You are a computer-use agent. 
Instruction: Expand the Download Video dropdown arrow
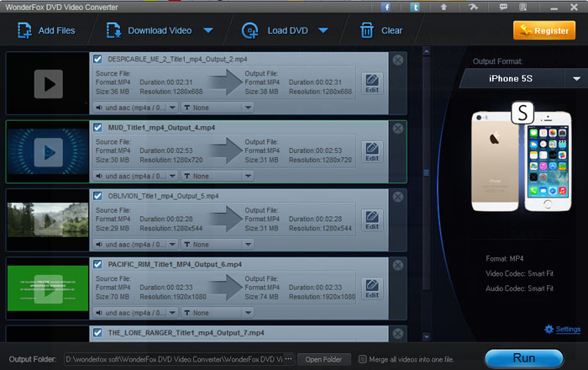click(208, 30)
